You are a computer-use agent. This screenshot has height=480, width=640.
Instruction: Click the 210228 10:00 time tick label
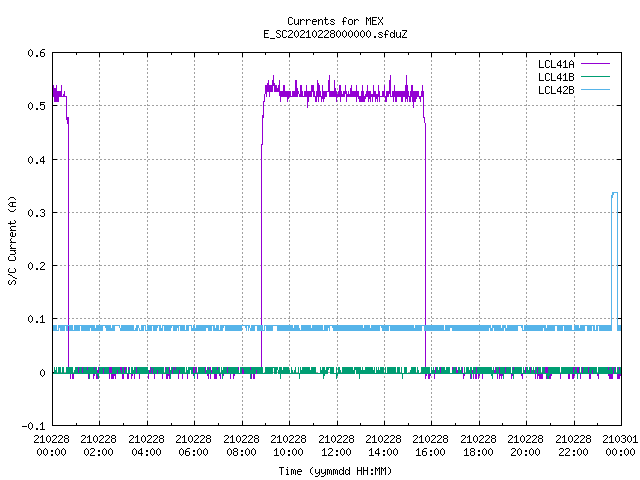(288, 446)
